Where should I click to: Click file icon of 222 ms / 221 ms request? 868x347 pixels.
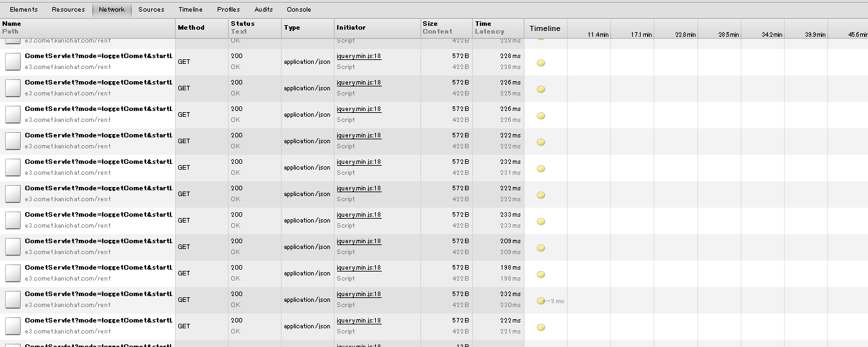click(x=14, y=326)
